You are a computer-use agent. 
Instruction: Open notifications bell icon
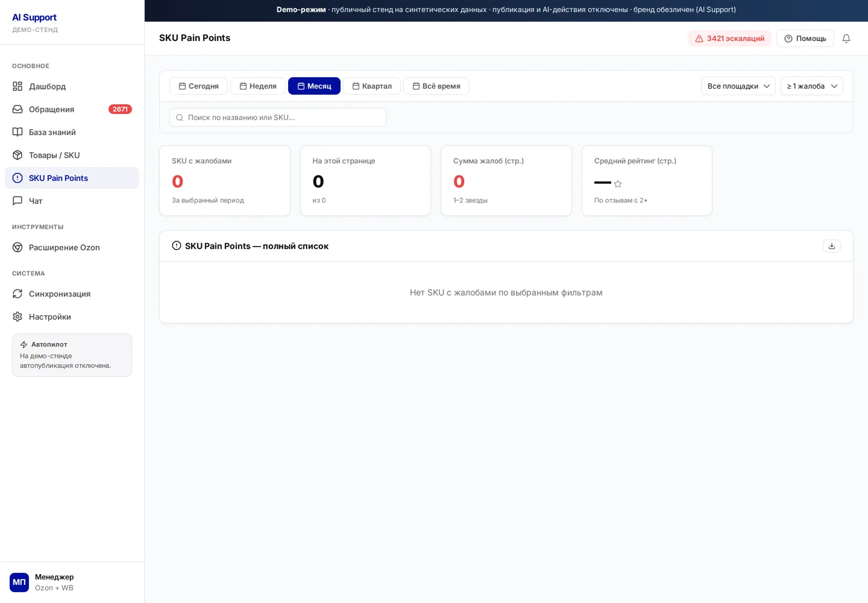(846, 39)
